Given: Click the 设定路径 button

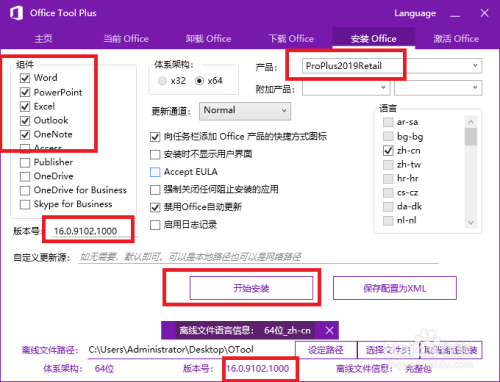Looking at the screenshot, I should click(x=326, y=350).
